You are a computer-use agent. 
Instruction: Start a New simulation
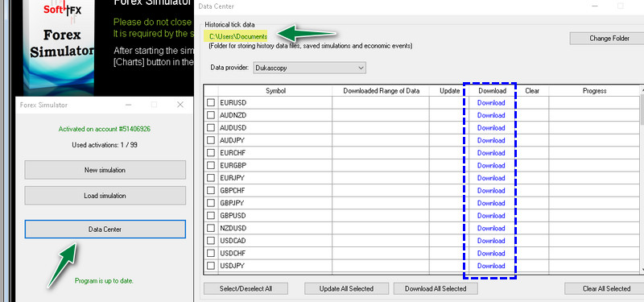tap(105, 170)
